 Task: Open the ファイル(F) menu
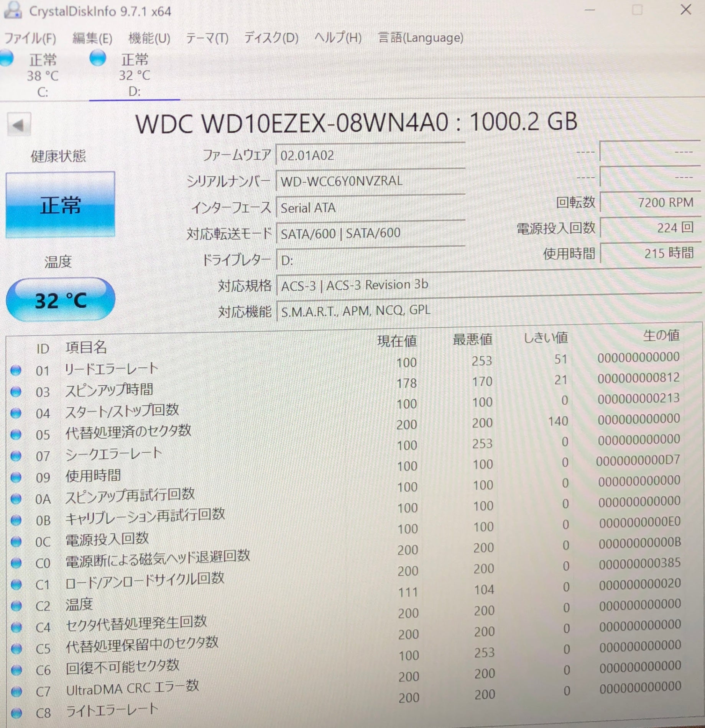point(30,38)
